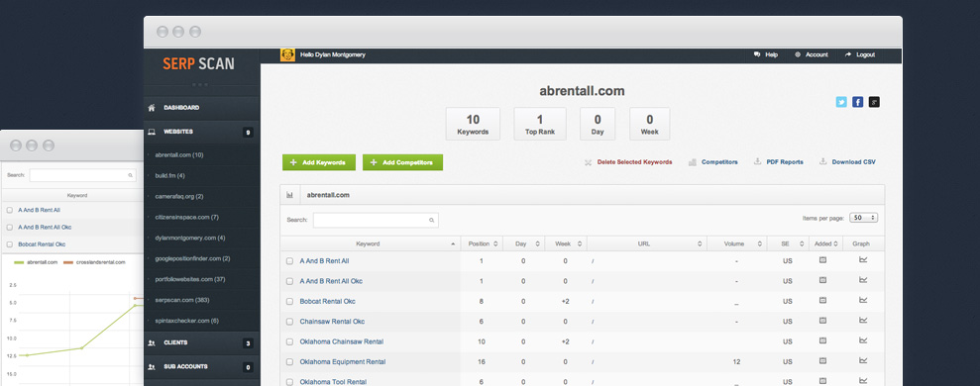Click the chart icon beside abrentall.com table header
The height and width of the screenshot is (386, 980).
tap(290, 195)
